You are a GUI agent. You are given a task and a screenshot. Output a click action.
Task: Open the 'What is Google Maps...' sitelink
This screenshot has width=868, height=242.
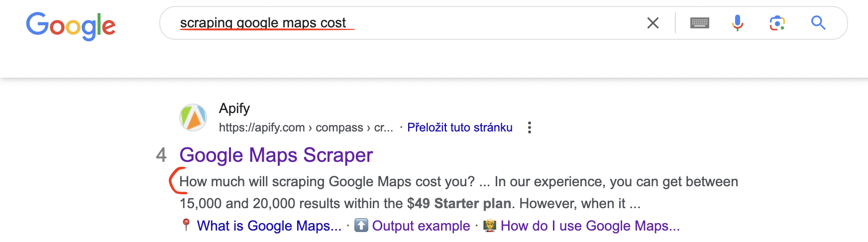pyautogui.click(x=269, y=226)
